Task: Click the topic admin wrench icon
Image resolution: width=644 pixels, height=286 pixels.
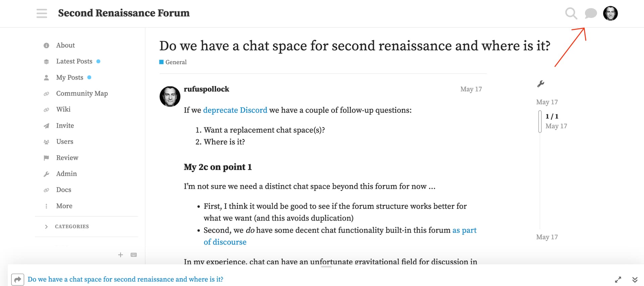Action: (541, 84)
